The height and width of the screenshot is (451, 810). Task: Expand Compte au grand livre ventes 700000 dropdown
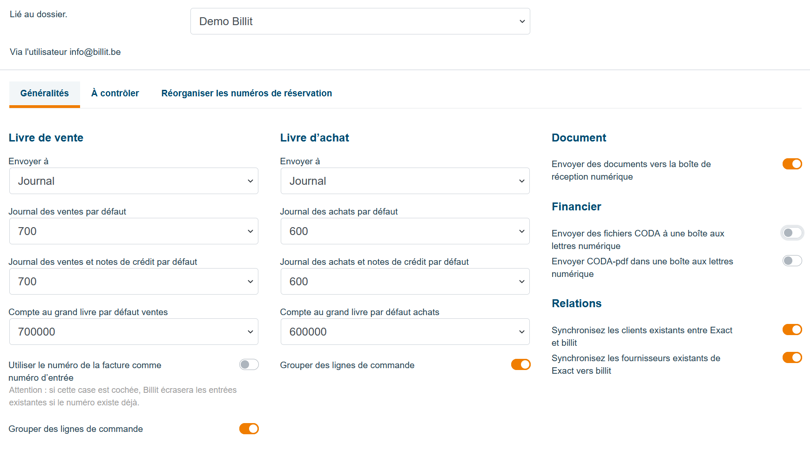(x=134, y=332)
